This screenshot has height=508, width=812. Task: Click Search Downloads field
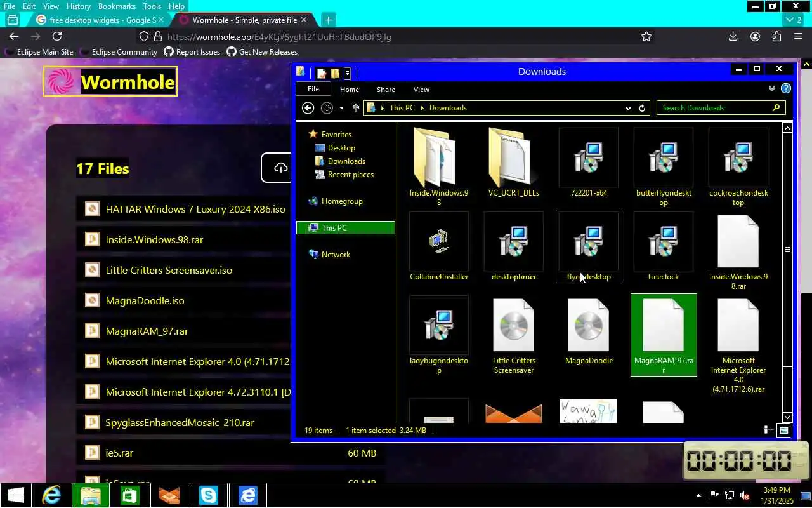[721, 108]
